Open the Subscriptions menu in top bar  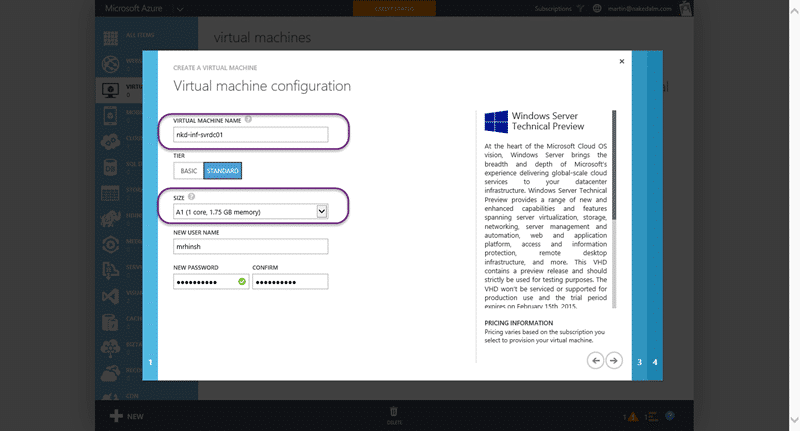coord(553,9)
